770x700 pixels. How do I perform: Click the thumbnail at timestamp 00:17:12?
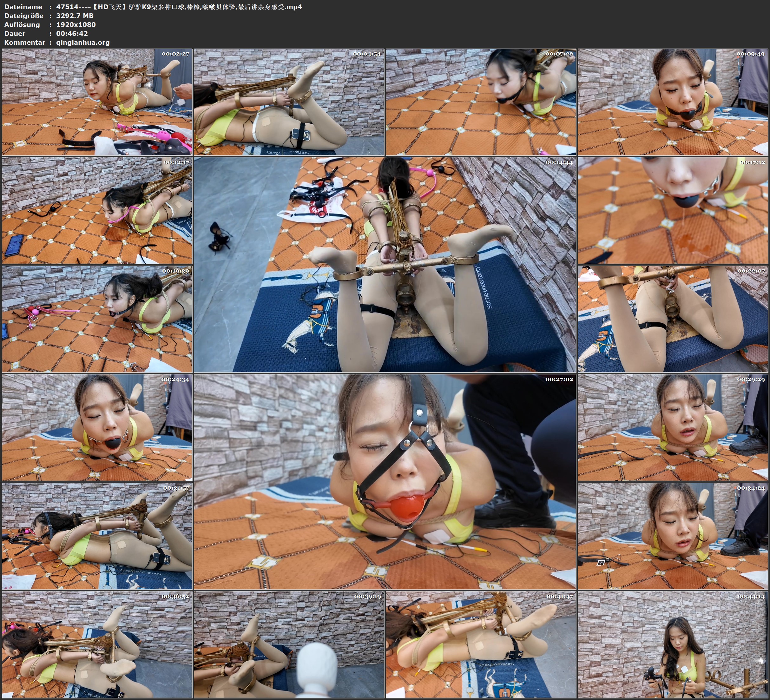click(x=673, y=210)
